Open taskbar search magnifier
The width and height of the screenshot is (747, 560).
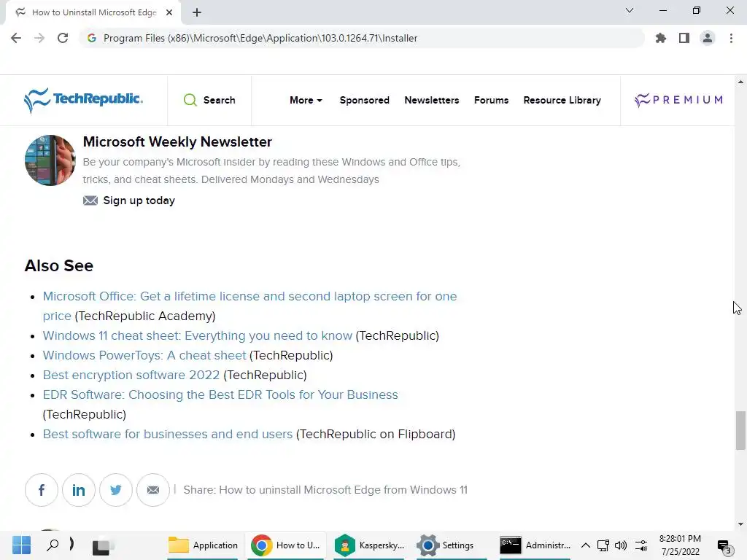coord(53,545)
